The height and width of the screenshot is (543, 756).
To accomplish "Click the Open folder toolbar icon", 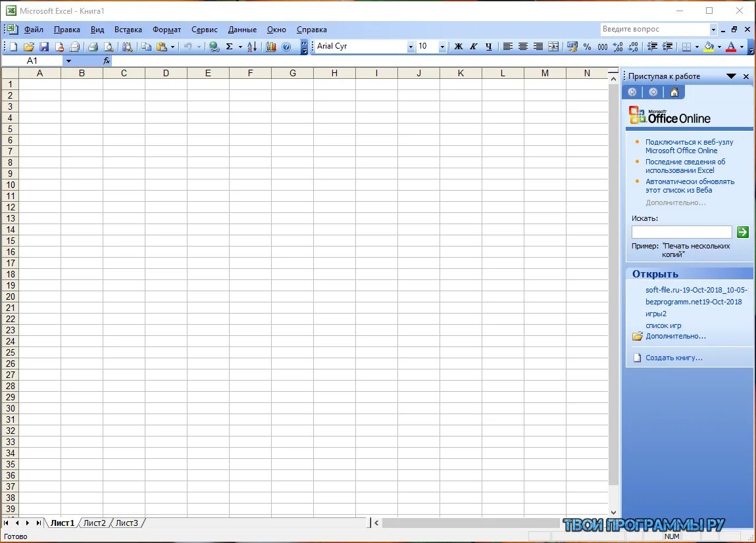I will point(28,47).
